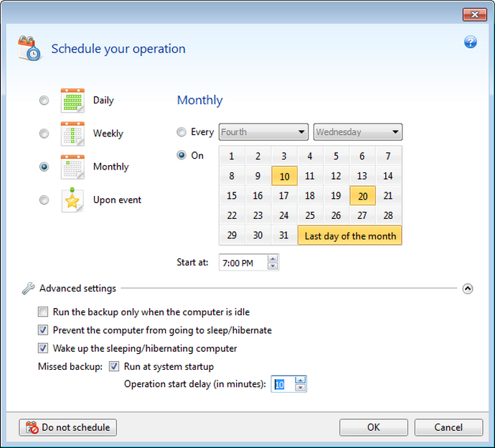
Task: Click the blue help question mark icon
Action: [x=471, y=42]
